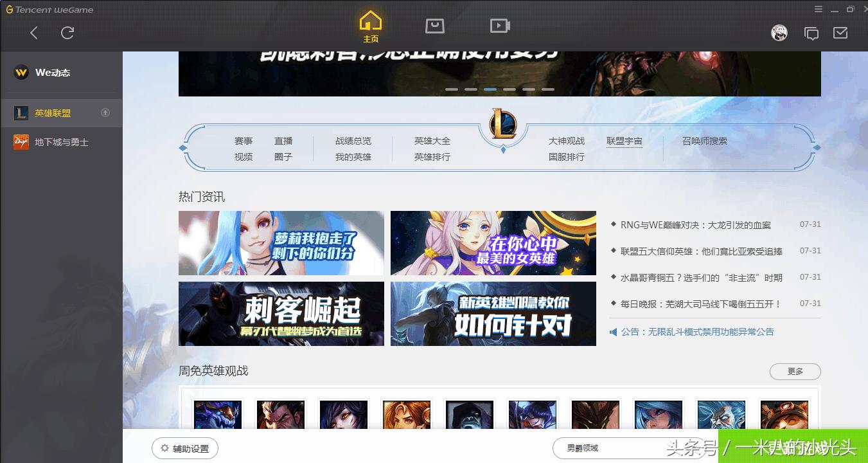Viewport: 868px width, 463px height.
Task: Open the 刺客崛起 featured article banner
Action: pos(281,313)
